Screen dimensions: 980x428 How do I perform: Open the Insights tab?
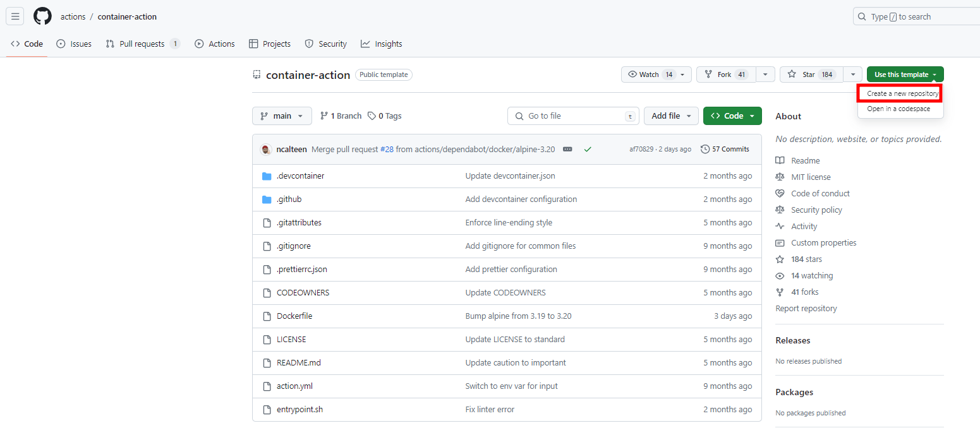(382, 44)
